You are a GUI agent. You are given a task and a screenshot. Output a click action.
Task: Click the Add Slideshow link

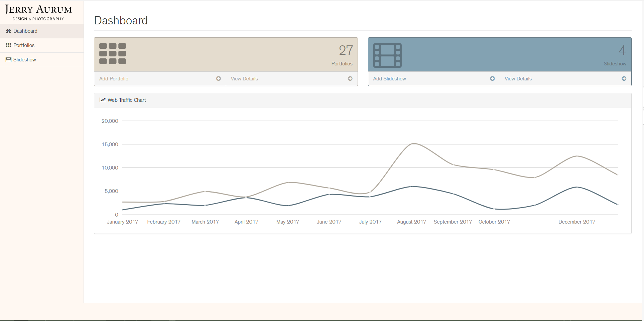389,79
